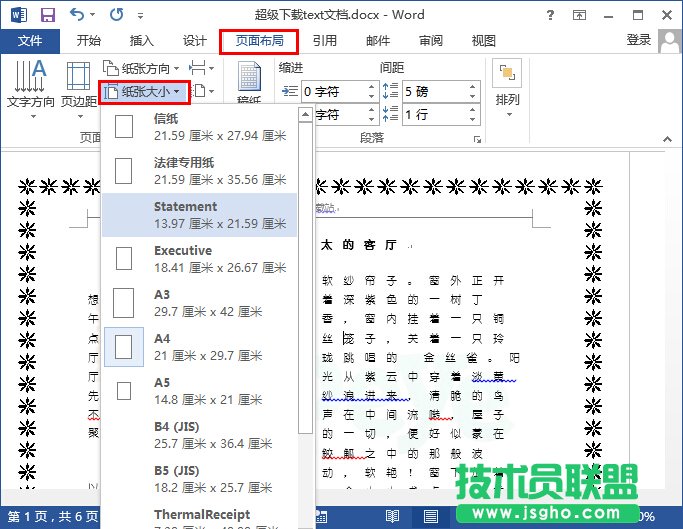The height and width of the screenshot is (529, 683).
Task: Switch to the 视图 tab
Action: point(484,41)
